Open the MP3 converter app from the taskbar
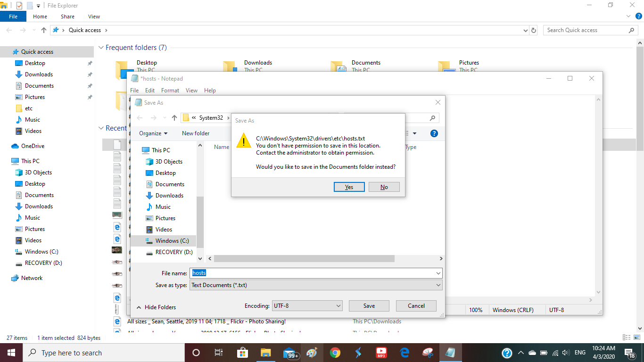This screenshot has width=644, height=362. click(x=381, y=353)
